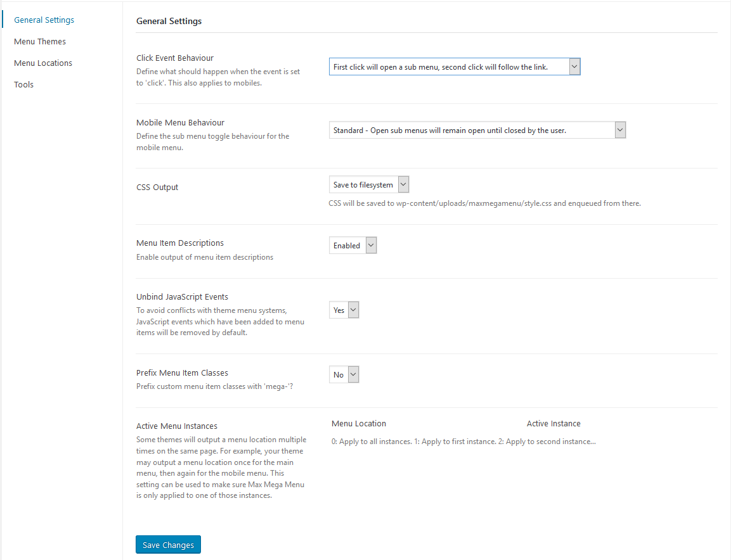Click the Menu Item Descriptions label

pyautogui.click(x=180, y=243)
